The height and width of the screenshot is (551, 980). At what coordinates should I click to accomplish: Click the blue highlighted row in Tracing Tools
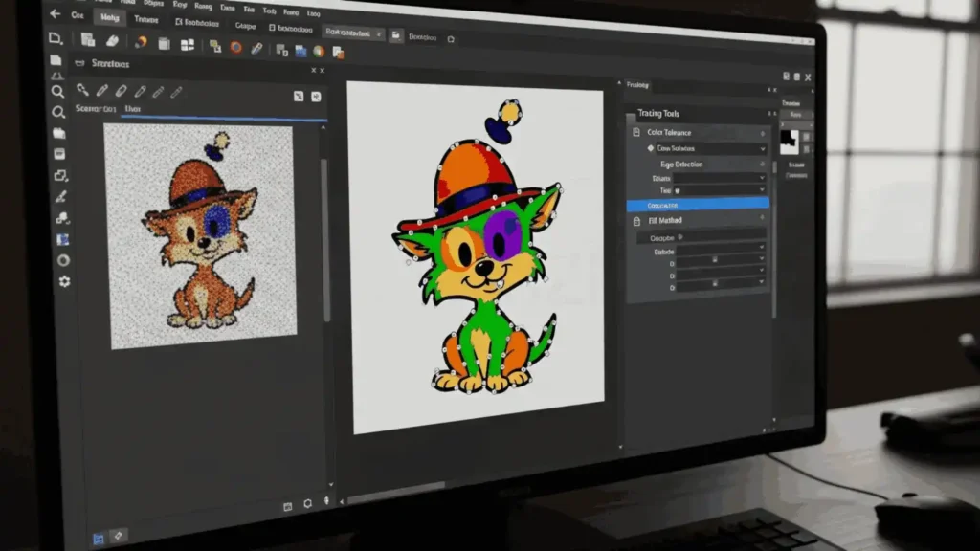coord(697,205)
